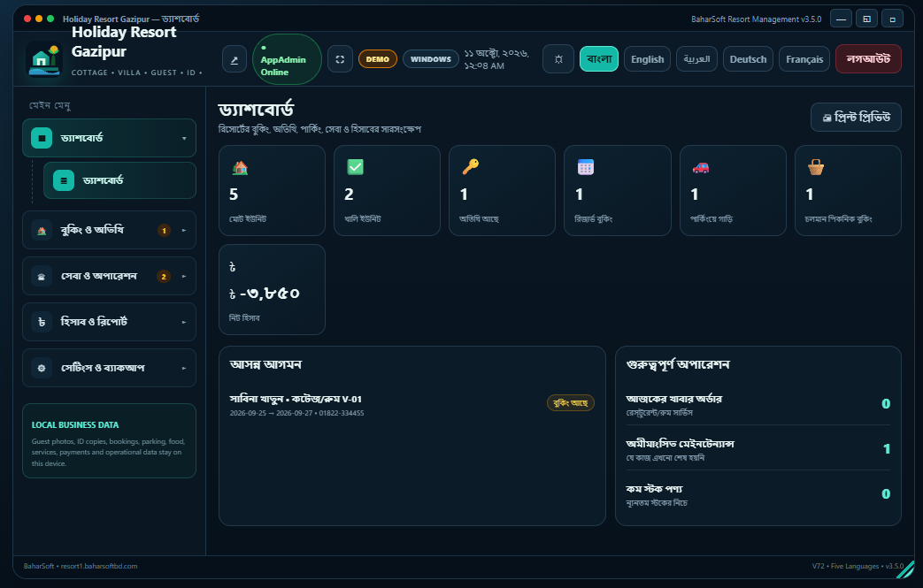
Task: Collapse the ড্যাশবোর্ড menu arrow
Action: pyautogui.click(x=184, y=138)
